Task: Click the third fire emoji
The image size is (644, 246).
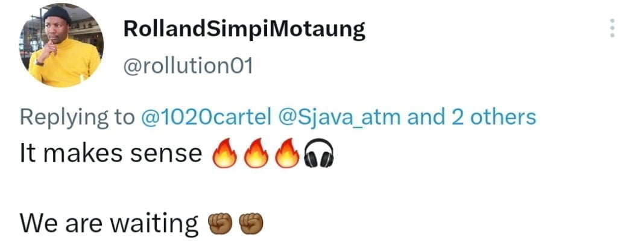Action: [287, 153]
